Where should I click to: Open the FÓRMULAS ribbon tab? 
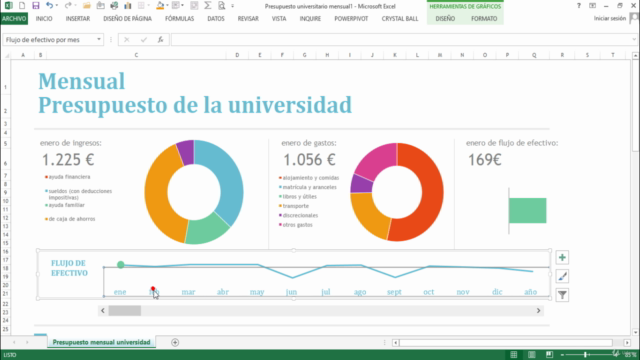[179, 18]
